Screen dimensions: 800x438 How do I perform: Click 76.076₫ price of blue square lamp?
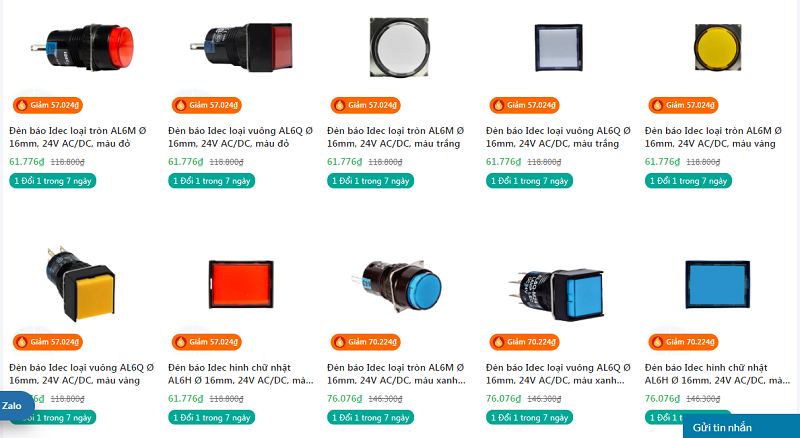click(503, 399)
